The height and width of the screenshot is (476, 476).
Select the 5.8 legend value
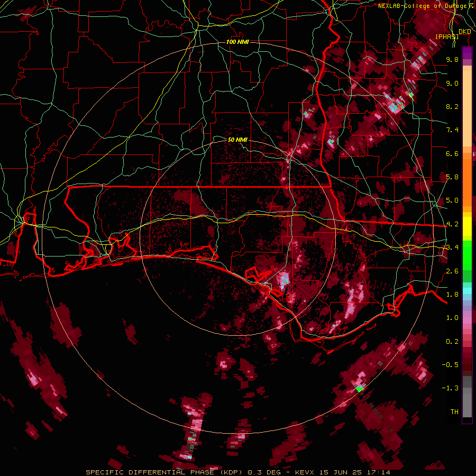[452, 177]
